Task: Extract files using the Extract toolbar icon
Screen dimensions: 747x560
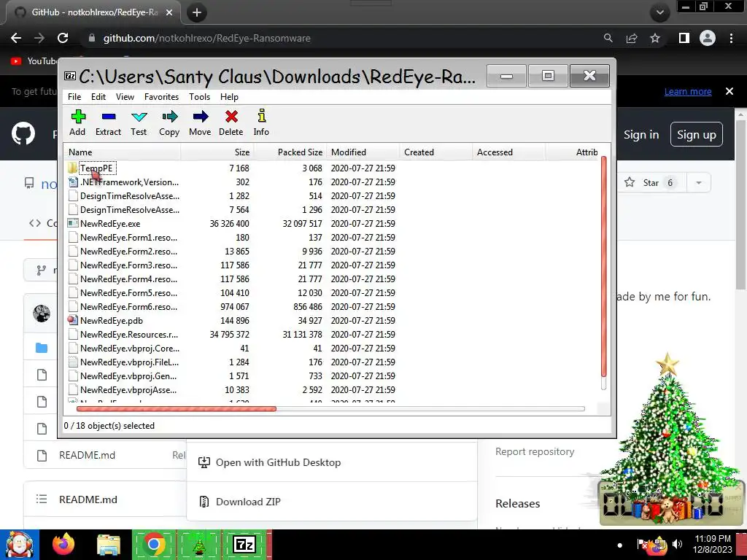Action: (x=108, y=122)
